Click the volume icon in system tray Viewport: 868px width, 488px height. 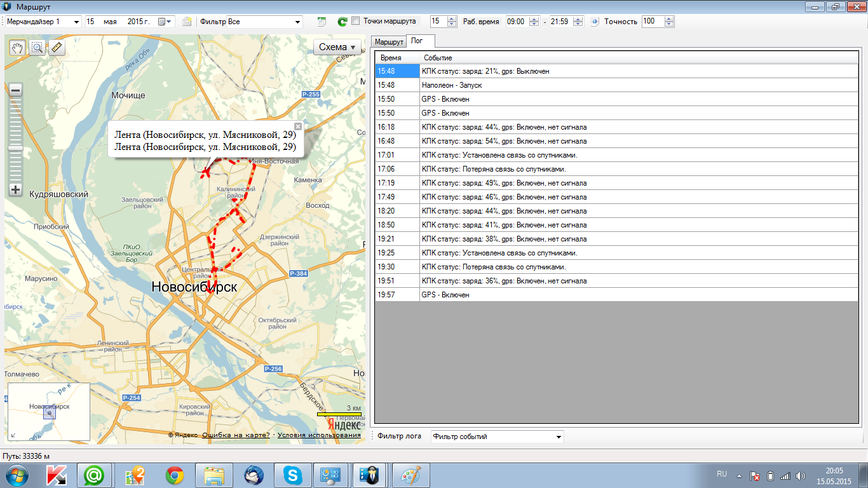coord(801,475)
